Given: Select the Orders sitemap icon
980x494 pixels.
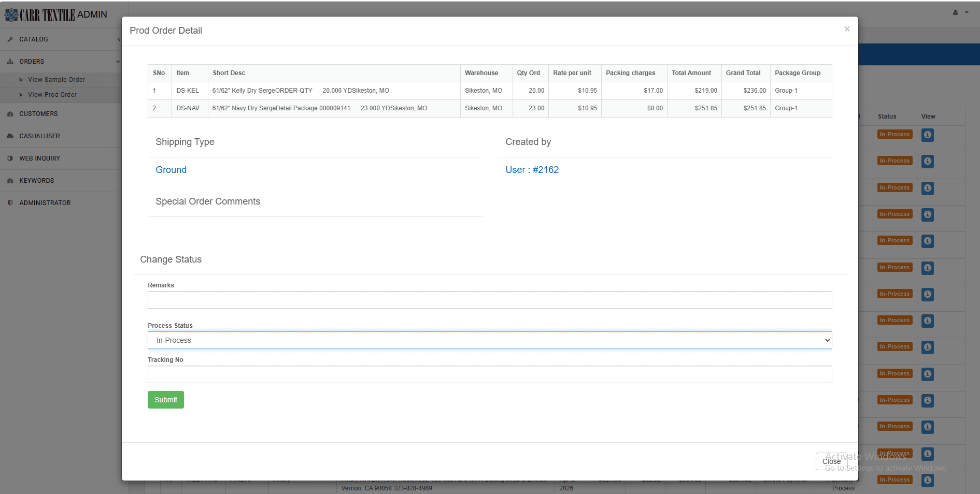Looking at the screenshot, I should 10,61.
